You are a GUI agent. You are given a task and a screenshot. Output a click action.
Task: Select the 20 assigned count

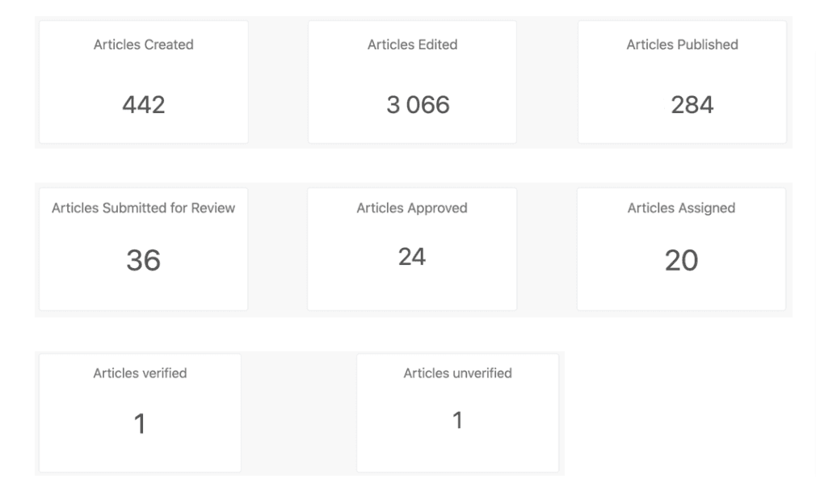coord(681,260)
